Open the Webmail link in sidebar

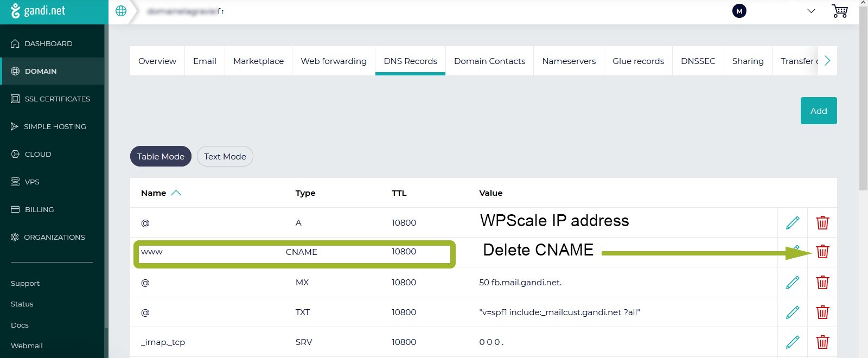tap(27, 346)
